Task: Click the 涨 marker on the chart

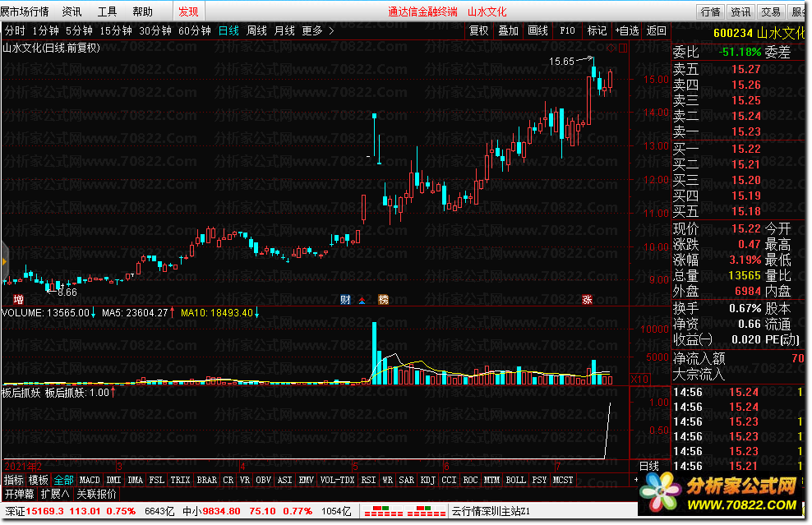Action: [x=587, y=299]
